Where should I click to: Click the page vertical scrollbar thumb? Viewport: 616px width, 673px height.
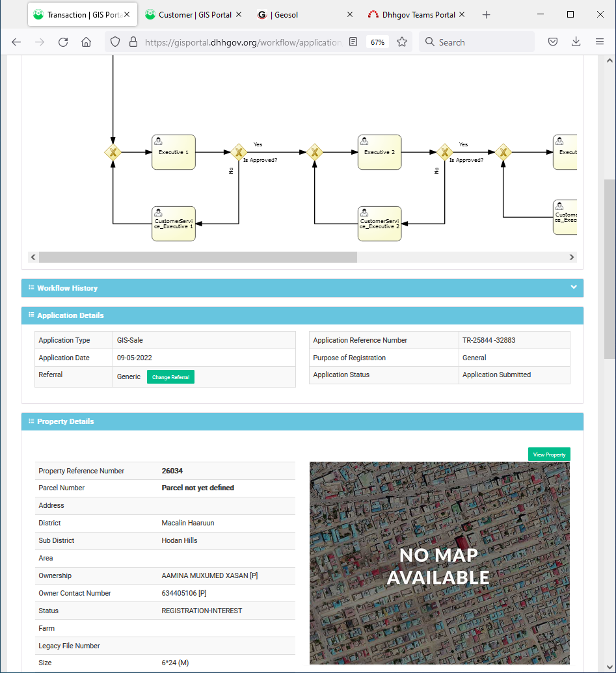pos(609,269)
